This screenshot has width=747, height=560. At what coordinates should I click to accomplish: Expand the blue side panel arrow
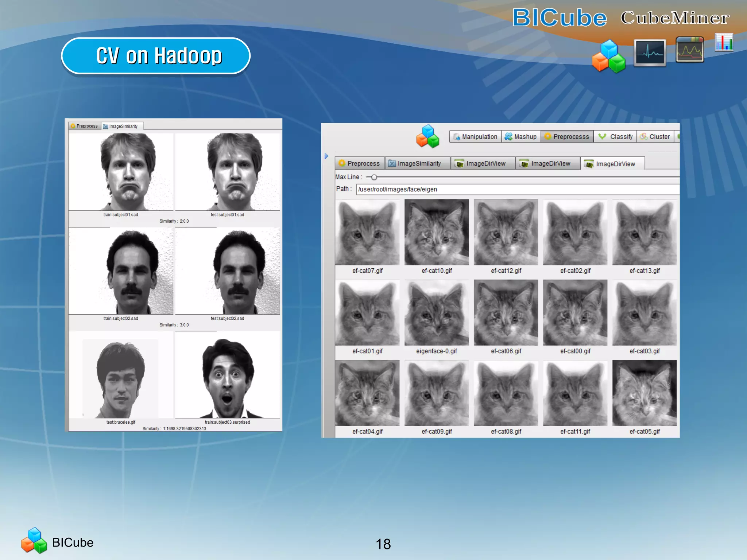pos(326,156)
